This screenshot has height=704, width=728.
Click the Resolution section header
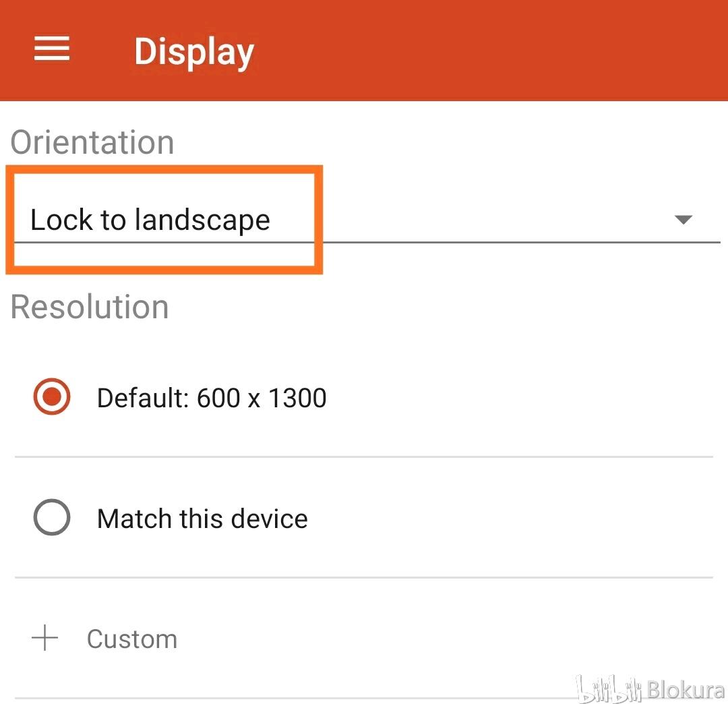tap(90, 307)
